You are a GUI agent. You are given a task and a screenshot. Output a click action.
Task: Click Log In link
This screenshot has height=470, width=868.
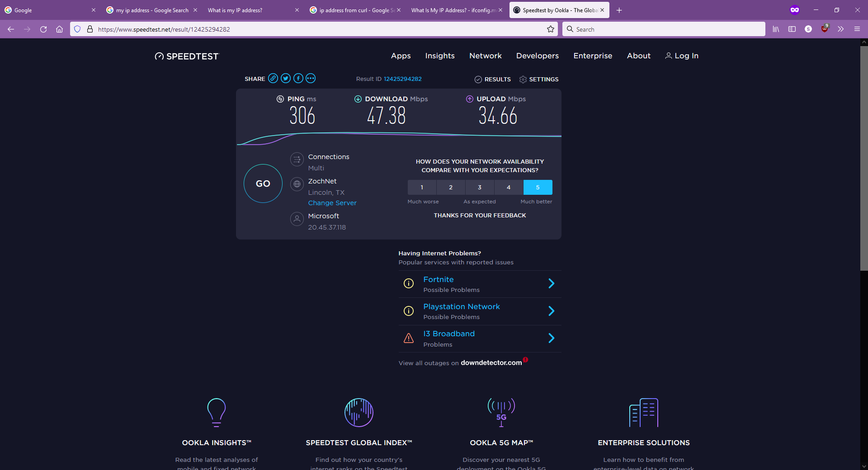pyautogui.click(x=682, y=56)
